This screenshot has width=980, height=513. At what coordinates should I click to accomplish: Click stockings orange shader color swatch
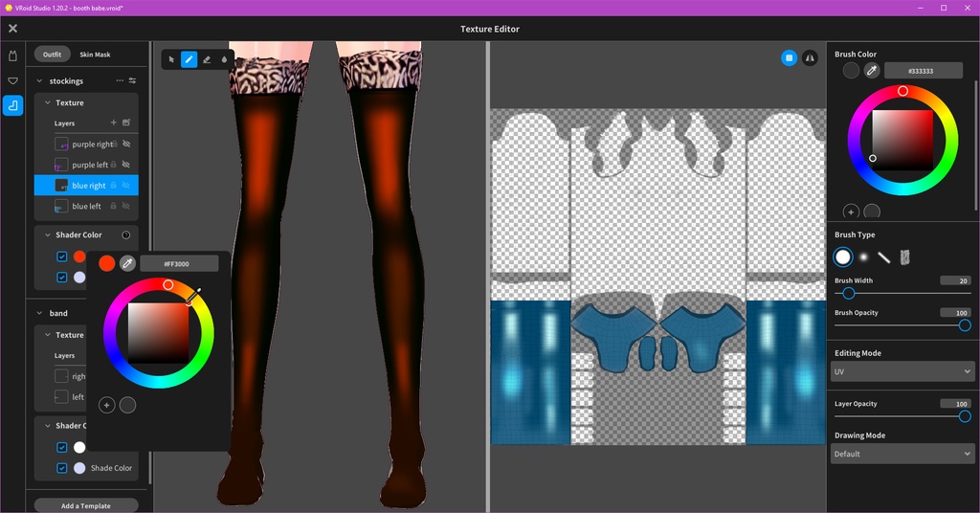79,256
